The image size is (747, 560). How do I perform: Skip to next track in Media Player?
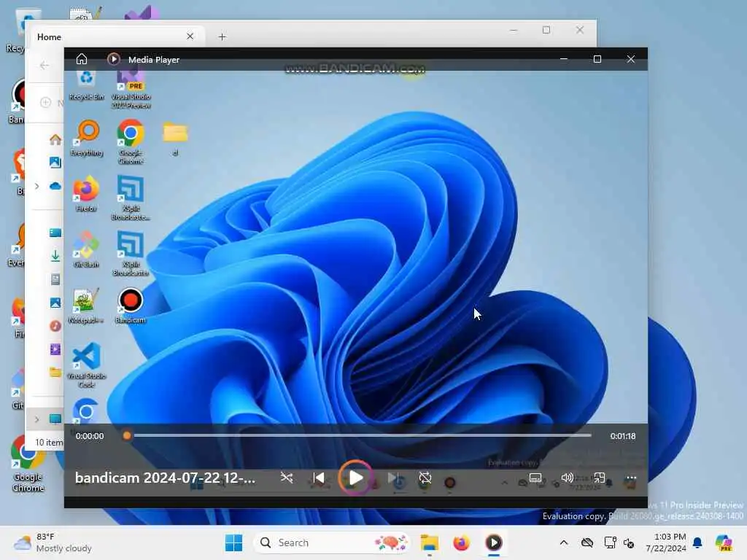[x=392, y=478]
